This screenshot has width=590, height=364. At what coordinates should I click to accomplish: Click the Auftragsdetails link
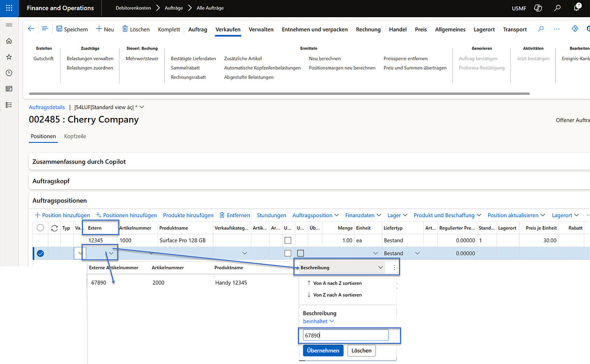47,107
